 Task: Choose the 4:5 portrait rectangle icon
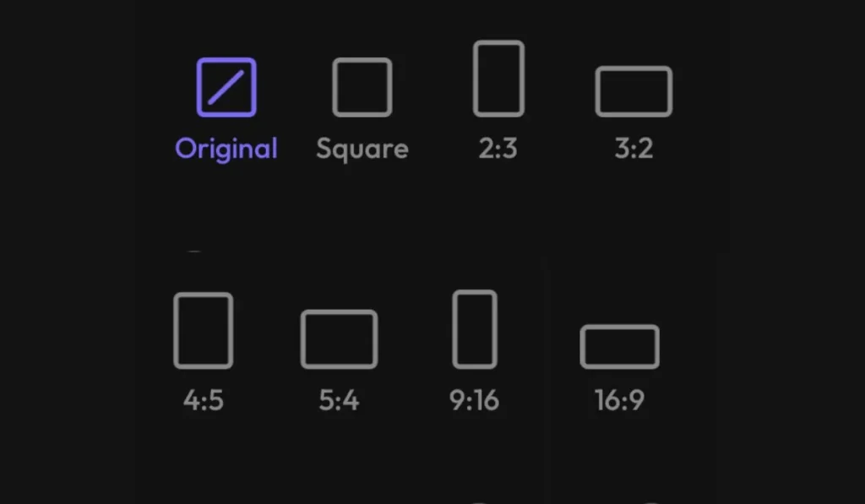coord(203,330)
